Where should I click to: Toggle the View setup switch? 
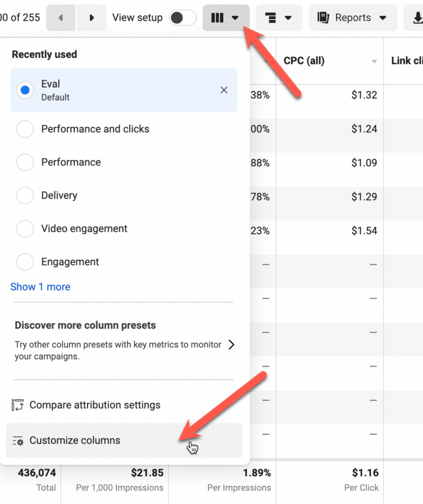(x=182, y=18)
